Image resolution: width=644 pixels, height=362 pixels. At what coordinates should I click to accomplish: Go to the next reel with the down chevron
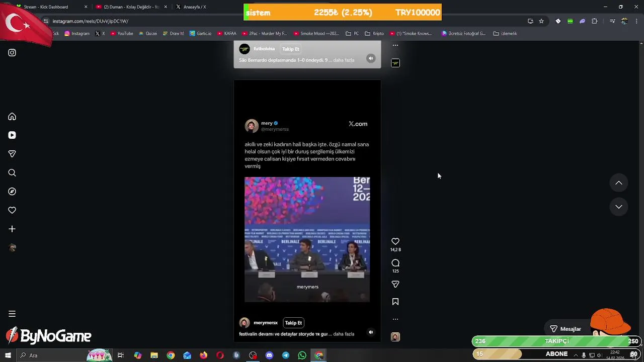click(619, 207)
